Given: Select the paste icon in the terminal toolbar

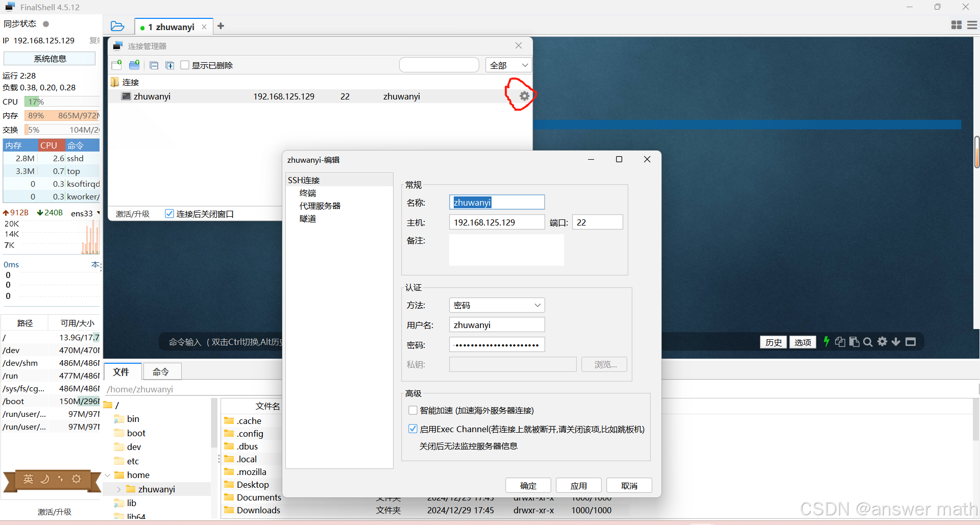Looking at the screenshot, I should click(x=854, y=341).
